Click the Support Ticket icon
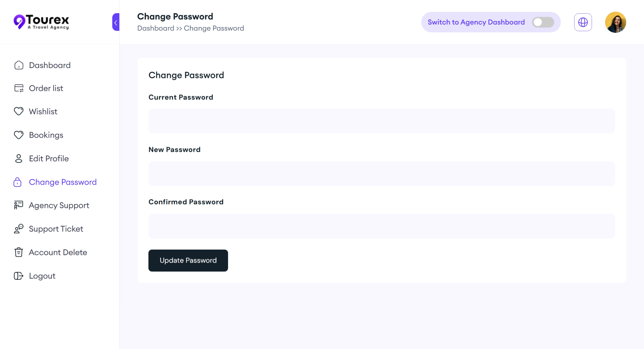The image size is (644, 349). point(19,229)
